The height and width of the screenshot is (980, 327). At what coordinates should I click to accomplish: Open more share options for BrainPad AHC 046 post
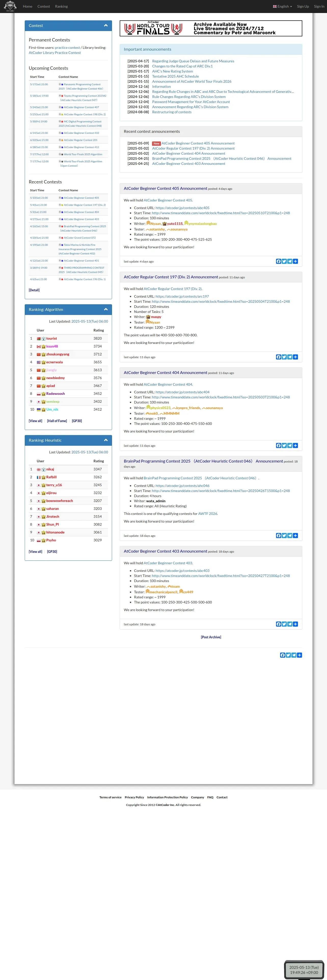[x=295, y=536]
